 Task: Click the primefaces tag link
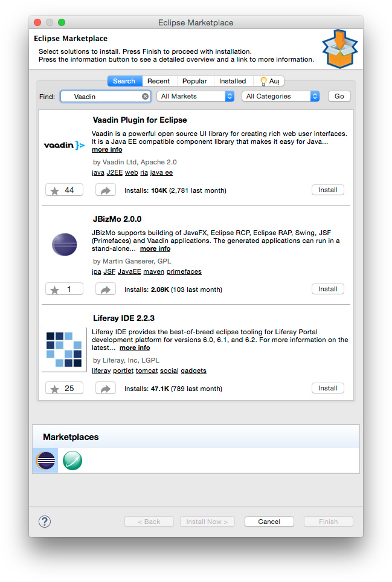pos(184,272)
